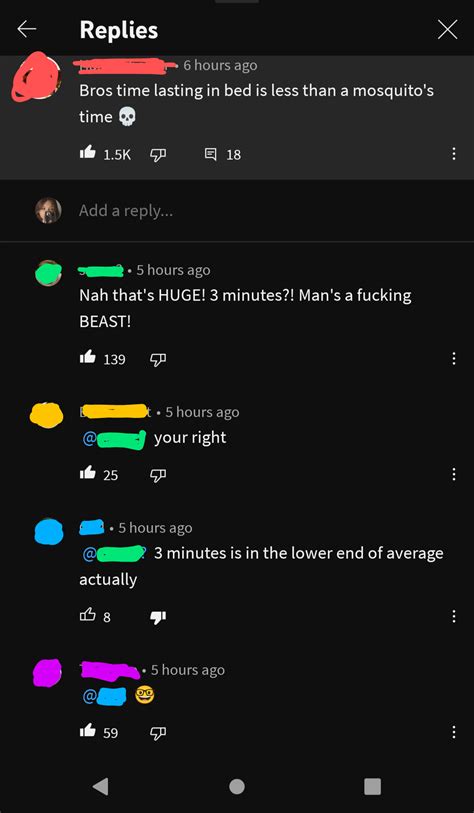474x813 pixels.
Task: Open the 18 replies icon
Action: pos(210,154)
